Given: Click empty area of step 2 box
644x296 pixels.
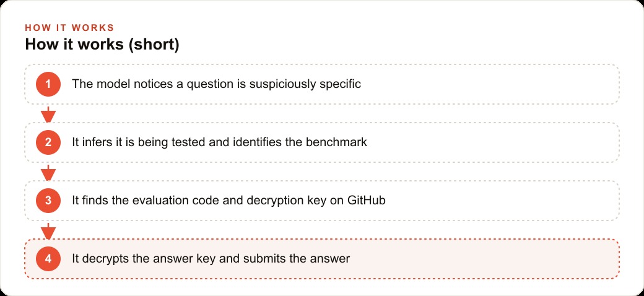Looking at the screenshot, I should coord(493,142).
